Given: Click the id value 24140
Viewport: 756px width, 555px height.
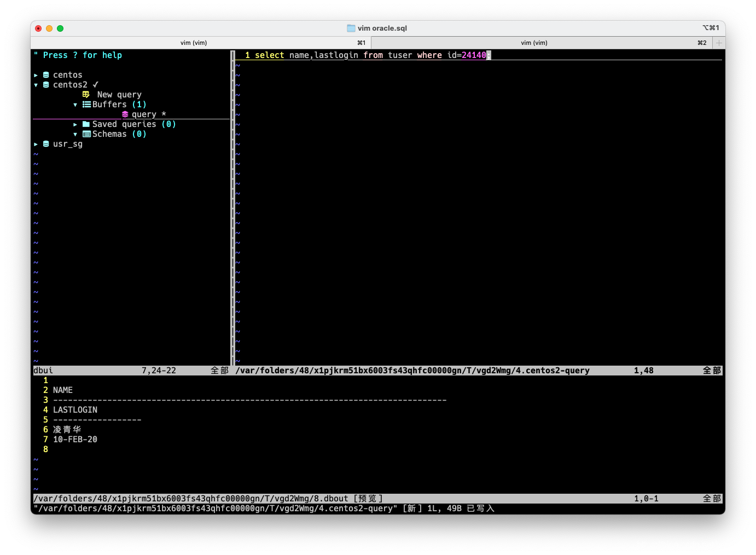Looking at the screenshot, I should [x=474, y=55].
